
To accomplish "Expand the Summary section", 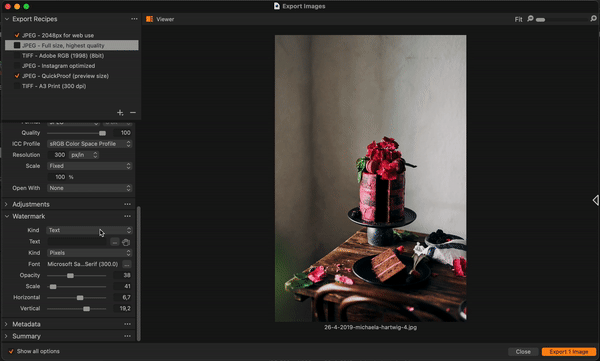I will [x=6, y=336].
